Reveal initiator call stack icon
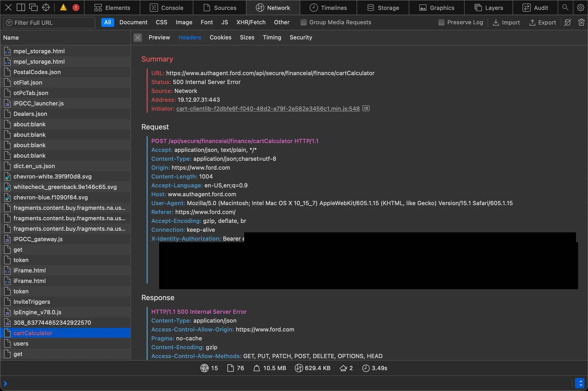This screenshot has width=588, height=391. 366,108
